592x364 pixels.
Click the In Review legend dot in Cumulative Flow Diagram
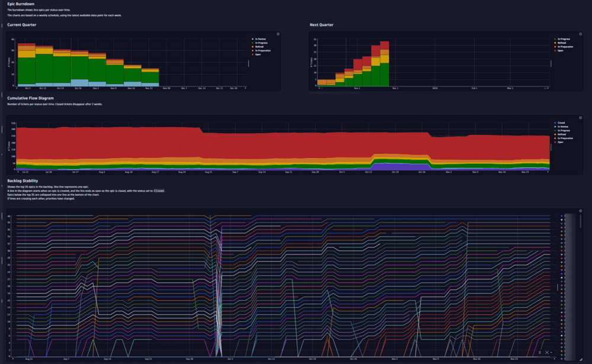(x=555, y=127)
